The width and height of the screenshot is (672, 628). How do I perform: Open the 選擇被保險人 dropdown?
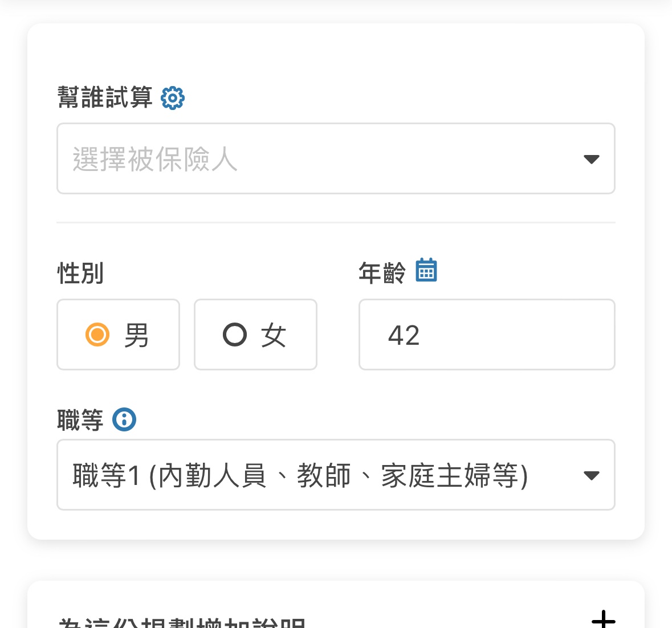coord(335,158)
